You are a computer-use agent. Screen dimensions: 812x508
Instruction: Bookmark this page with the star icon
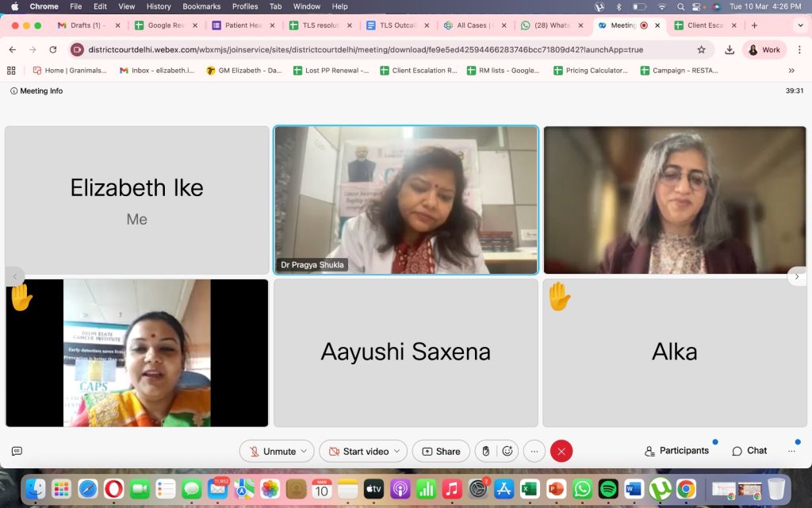(x=701, y=50)
